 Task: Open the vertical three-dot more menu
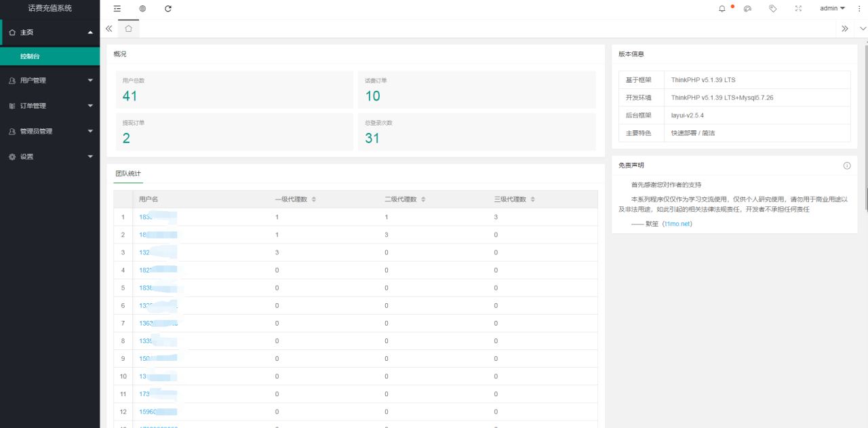860,9
